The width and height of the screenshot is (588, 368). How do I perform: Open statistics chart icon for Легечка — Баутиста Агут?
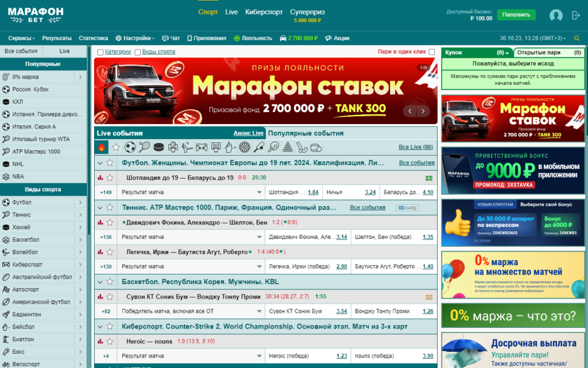tap(100, 252)
